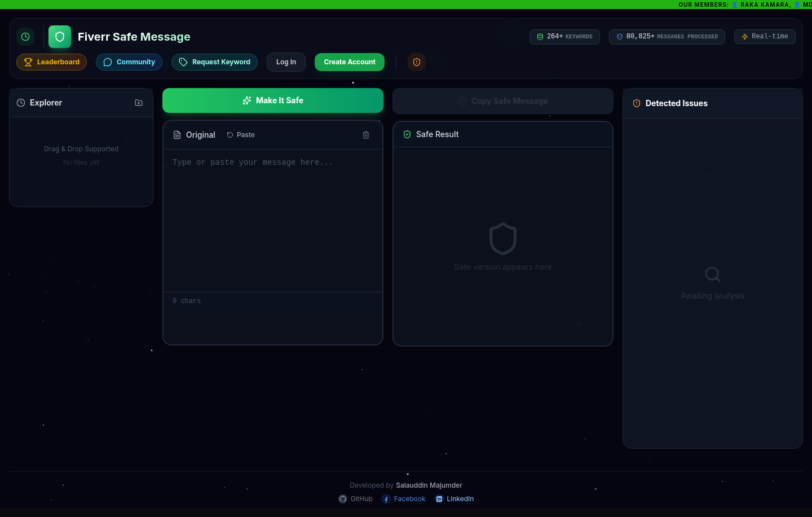Open the LinkedIn footer link
The height and width of the screenshot is (517, 812).
coord(454,499)
